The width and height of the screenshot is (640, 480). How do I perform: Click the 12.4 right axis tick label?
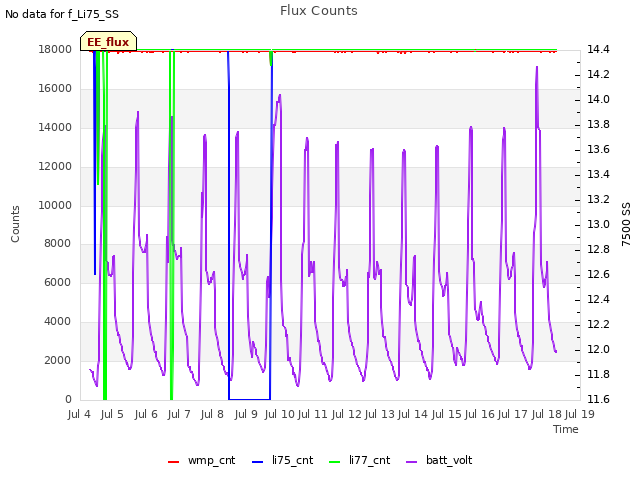click(x=598, y=300)
